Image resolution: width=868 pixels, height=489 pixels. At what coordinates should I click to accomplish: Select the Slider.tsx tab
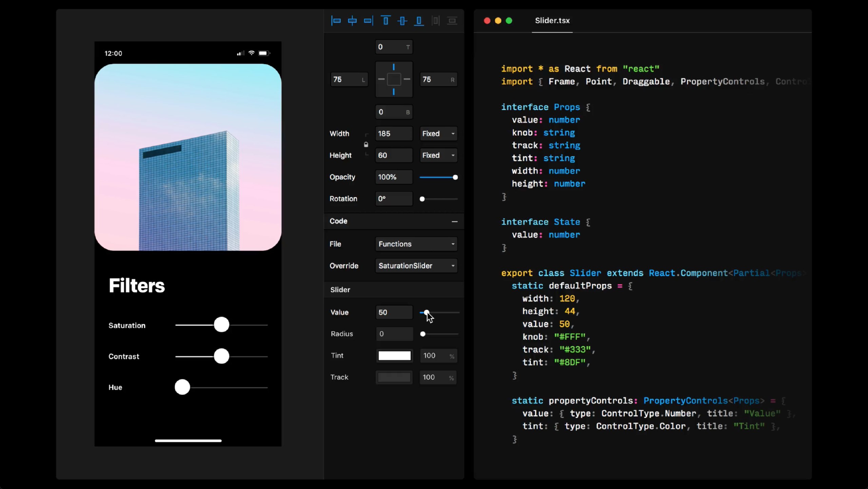(552, 21)
